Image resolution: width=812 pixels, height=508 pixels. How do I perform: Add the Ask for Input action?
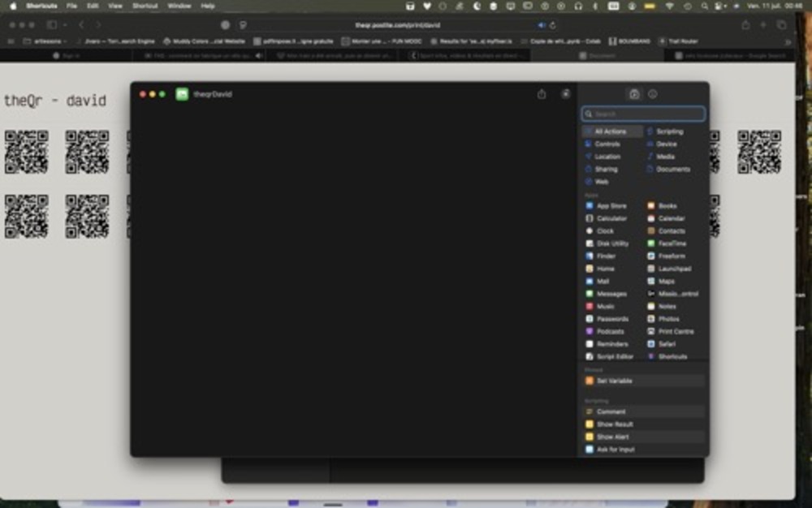pyautogui.click(x=615, y=450)
